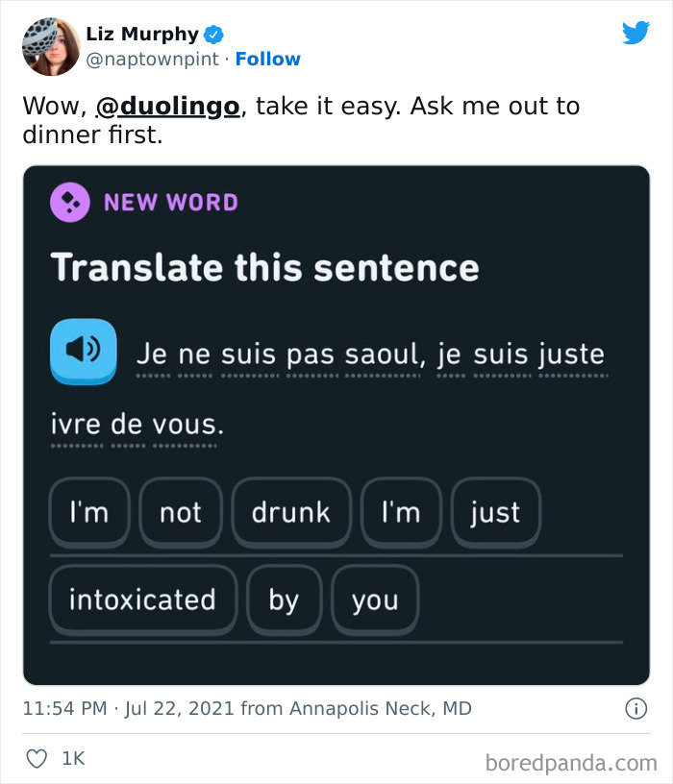
Task: Open Liz Murphy's profile picture
Action: tap(50, 45)
